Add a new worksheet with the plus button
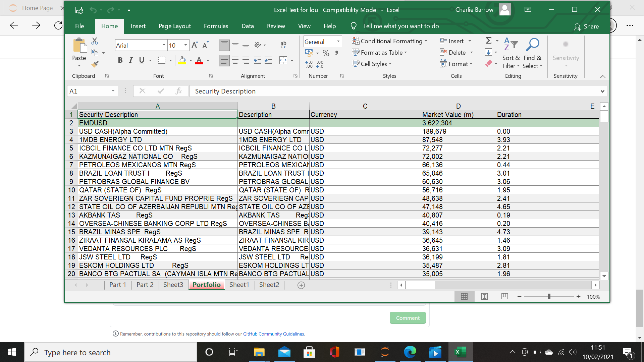644x362 pixels. tap(301, 285)
